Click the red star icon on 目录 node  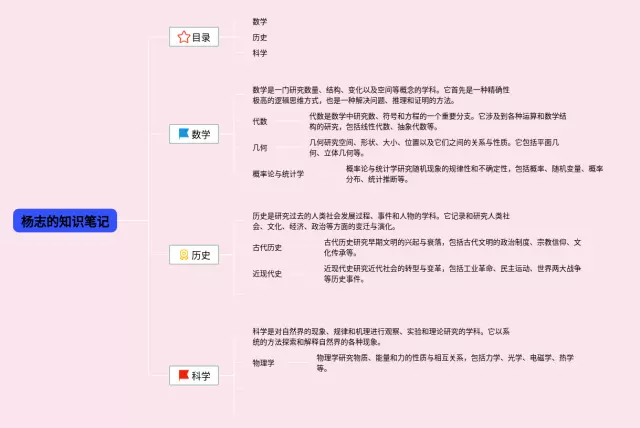click(x=183, y=37)
